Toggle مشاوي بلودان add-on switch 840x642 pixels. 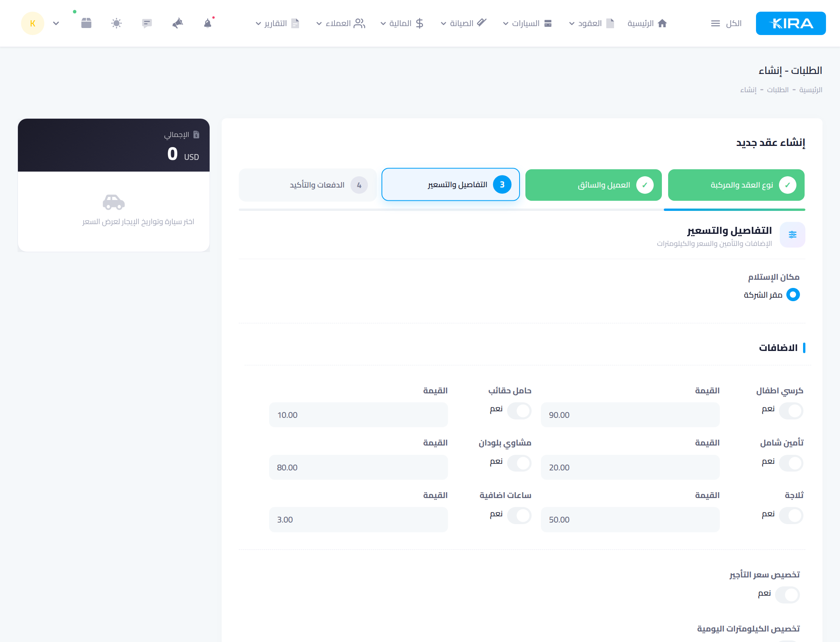(x=519, y=463)
